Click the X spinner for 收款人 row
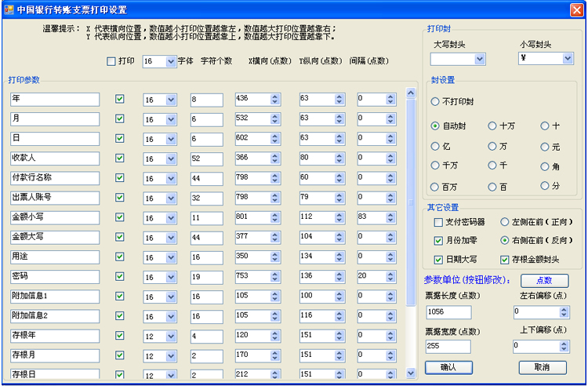The image size is (588, 386). pyautogui.click(x=275, y=158)
